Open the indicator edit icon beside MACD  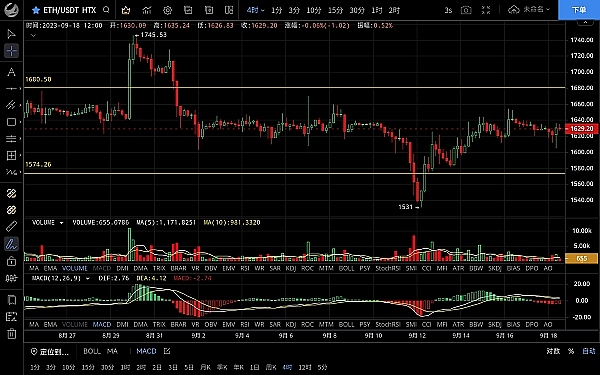tap(167, 351)
